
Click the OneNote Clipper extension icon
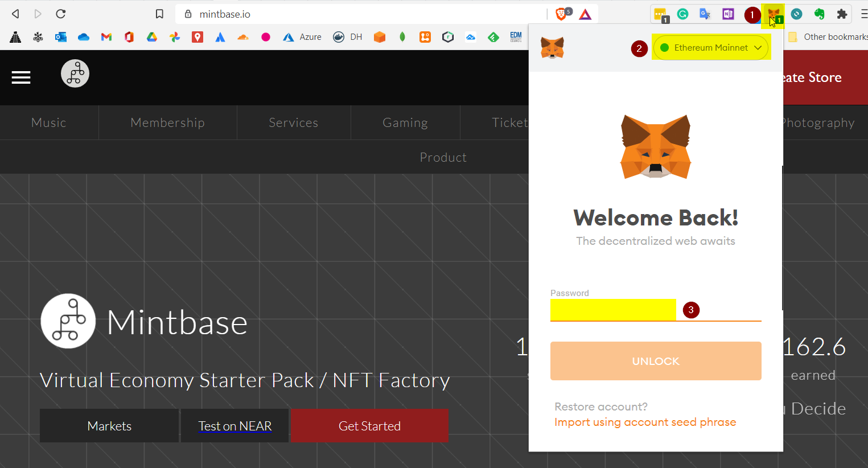click(728, 14)
